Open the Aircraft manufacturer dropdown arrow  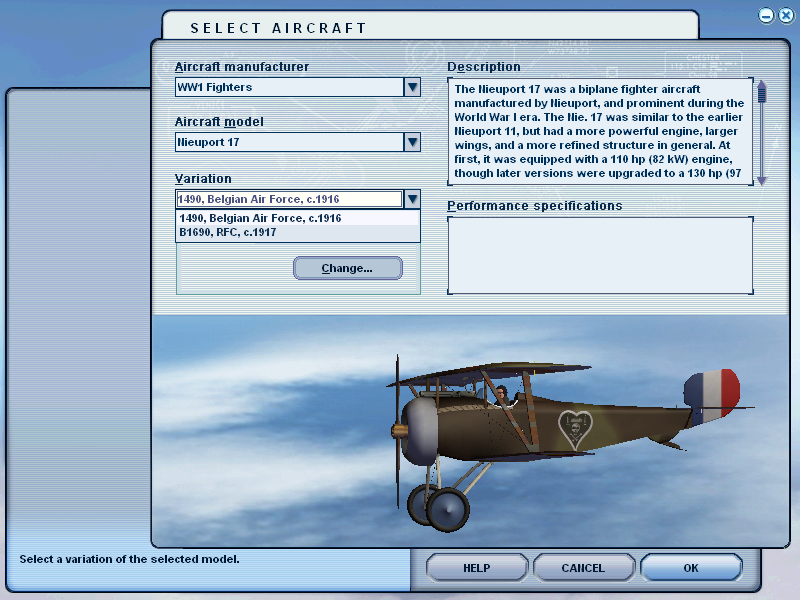click(x=412, y=87)
